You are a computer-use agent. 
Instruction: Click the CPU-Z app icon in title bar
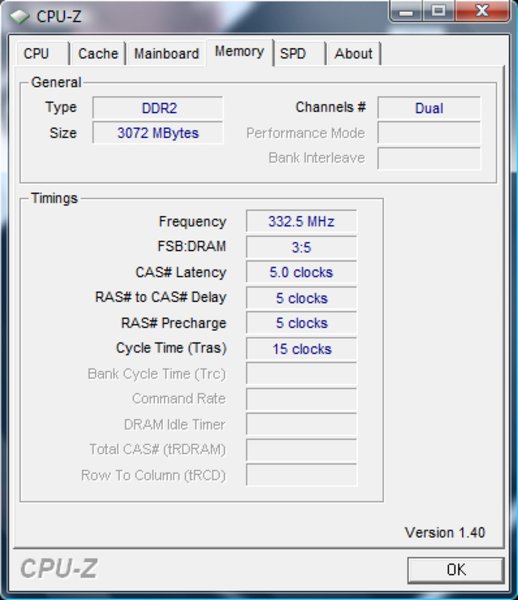click(x=19, y=16)
